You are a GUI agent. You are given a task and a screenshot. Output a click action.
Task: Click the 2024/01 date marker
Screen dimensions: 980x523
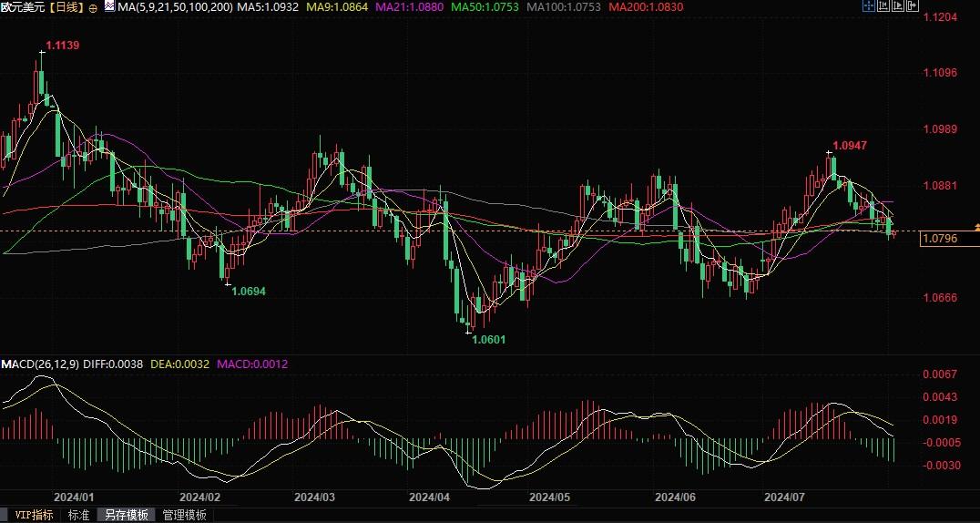pos(74,497)
